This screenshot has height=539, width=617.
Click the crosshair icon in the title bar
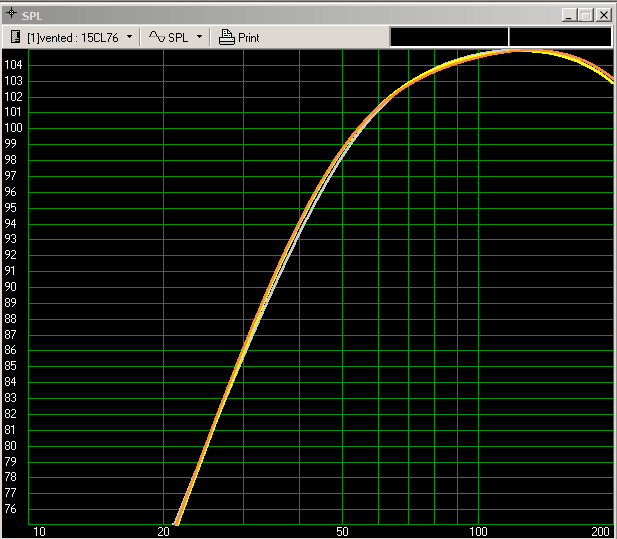coord(11,13)
